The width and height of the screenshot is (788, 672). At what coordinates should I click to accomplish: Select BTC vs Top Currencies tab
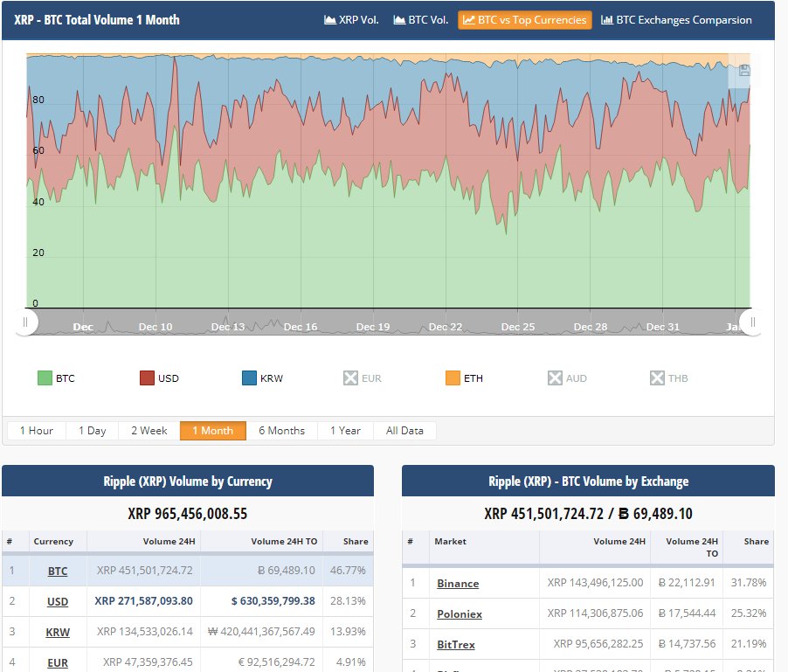coord(524,20)
